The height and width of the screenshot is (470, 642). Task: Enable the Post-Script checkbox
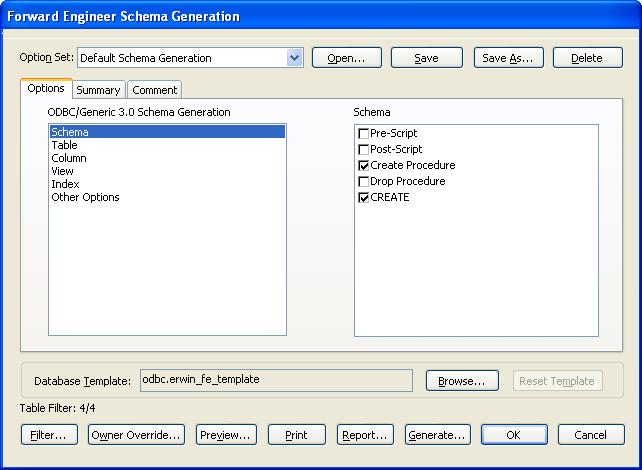click(x=364, y=149)
